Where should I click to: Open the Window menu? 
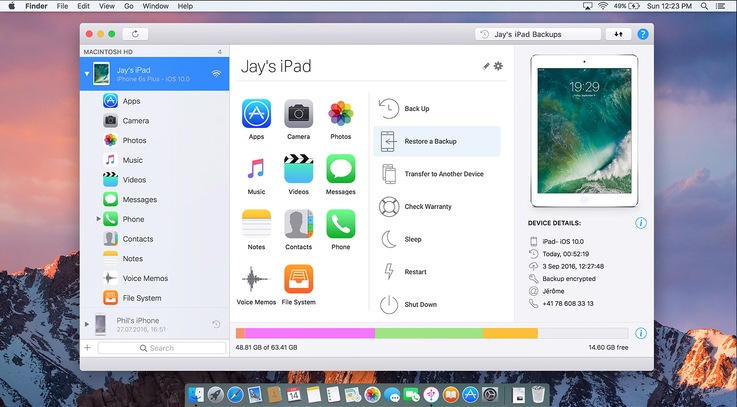[x=156, y=6]
